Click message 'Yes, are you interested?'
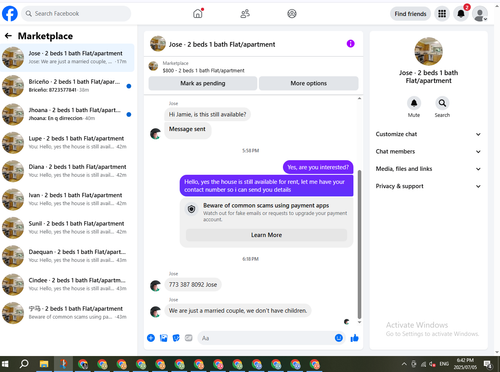500x372 pixels. click(x=318, y=167)
